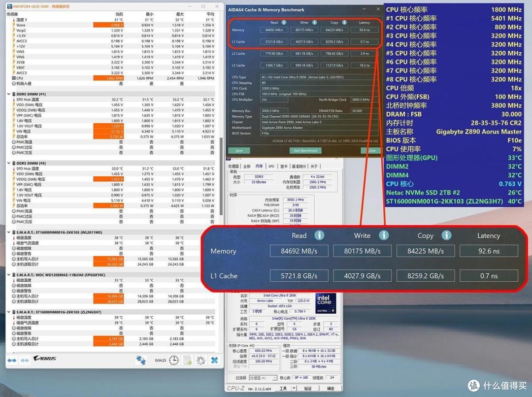532x397 pixels.
Task: Collapse S.M.A.R.T. WDC WD120EMAZ group
Action: 9,275
